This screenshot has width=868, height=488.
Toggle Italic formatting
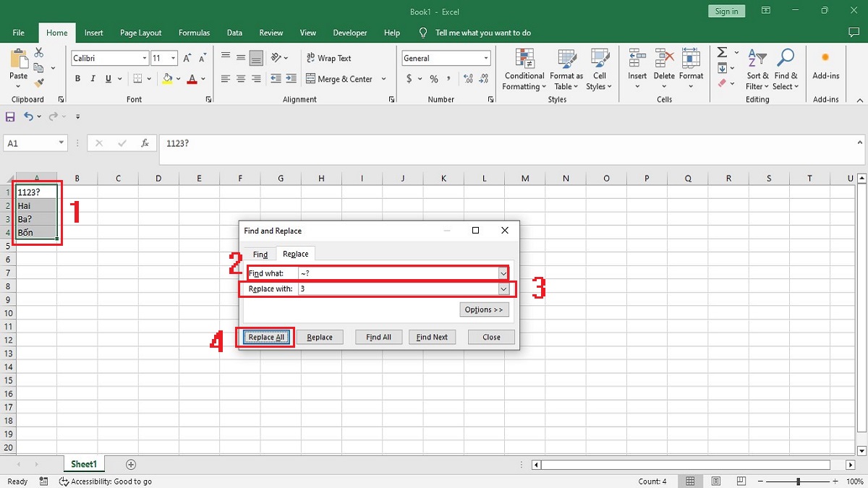tap(93, 79)
